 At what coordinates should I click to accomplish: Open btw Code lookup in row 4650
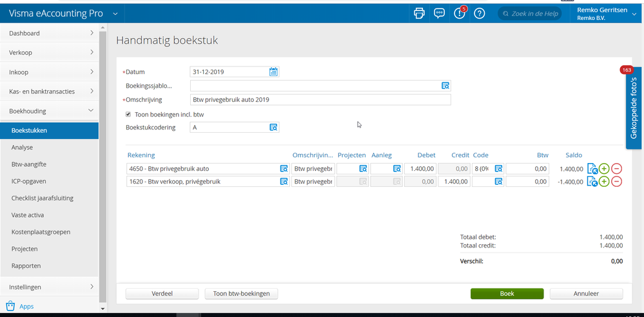[x=498, y=168]
